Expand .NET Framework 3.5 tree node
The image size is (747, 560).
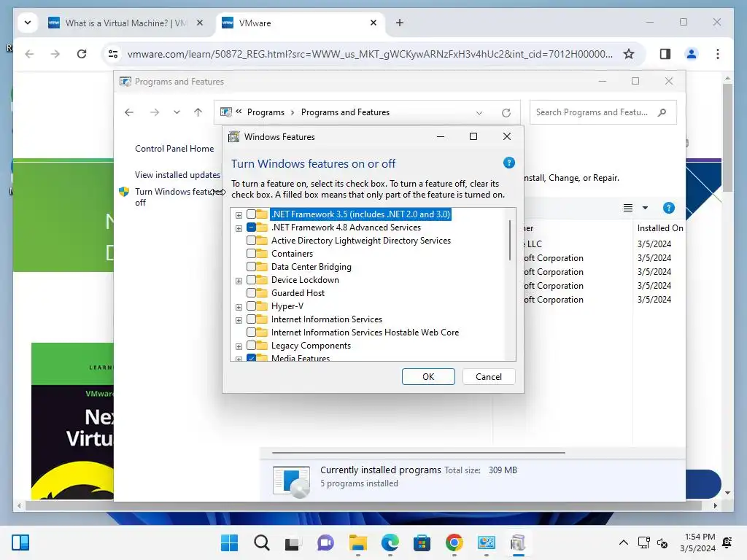point(239,215)
